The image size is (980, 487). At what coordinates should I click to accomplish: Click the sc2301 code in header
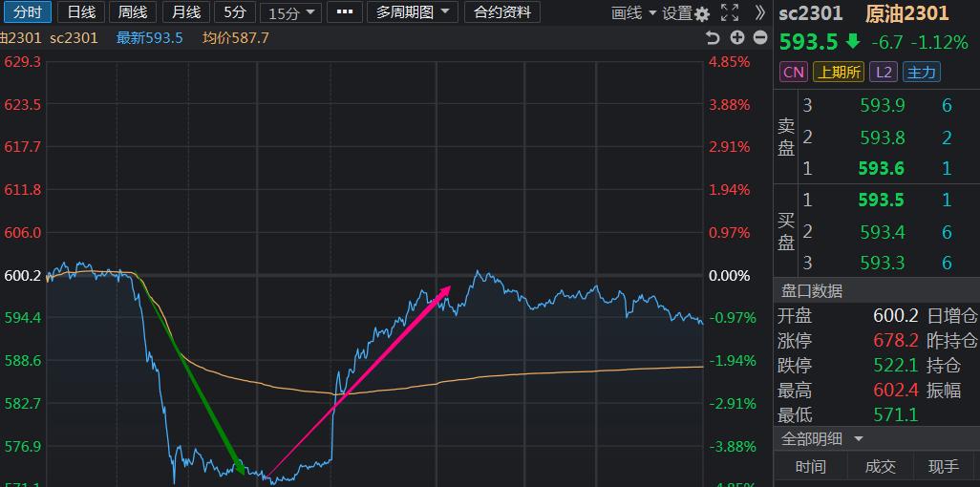tap(811, 13)
